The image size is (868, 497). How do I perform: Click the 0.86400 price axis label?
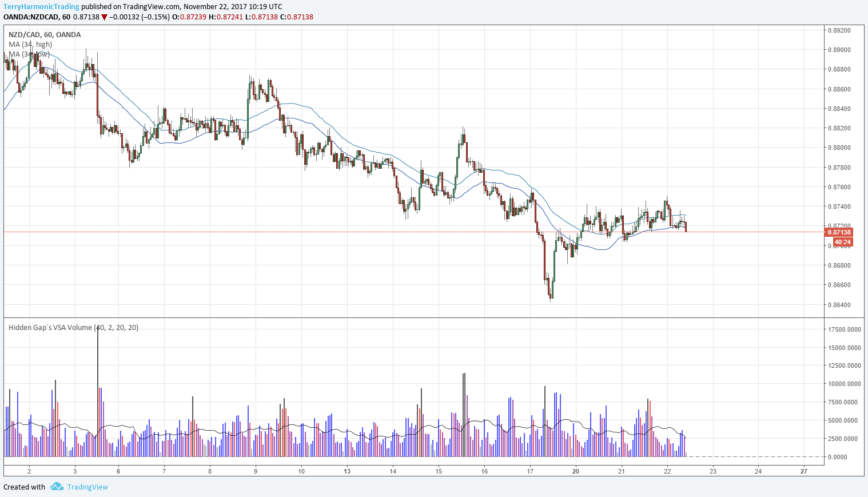(839, 305)
